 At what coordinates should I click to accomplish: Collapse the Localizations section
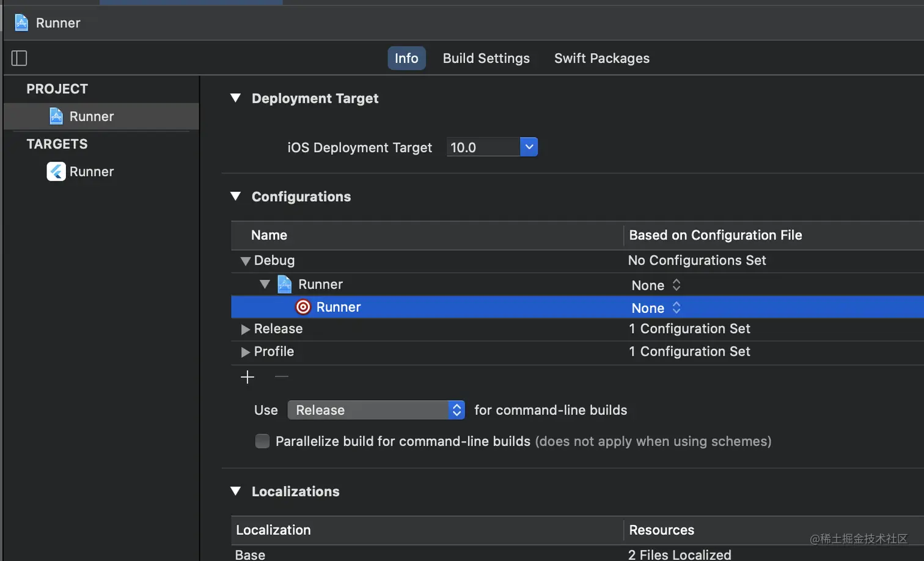(x=235, y=491)
